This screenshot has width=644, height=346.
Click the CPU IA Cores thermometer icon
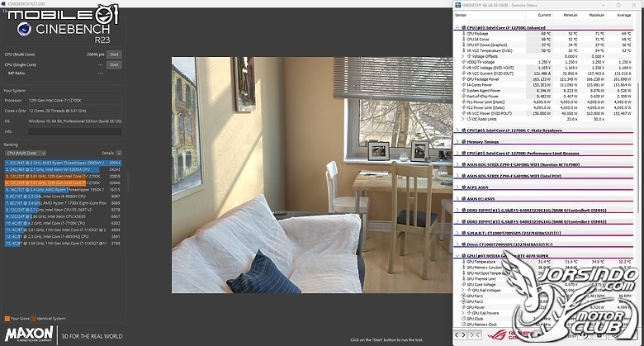[464, 39]
